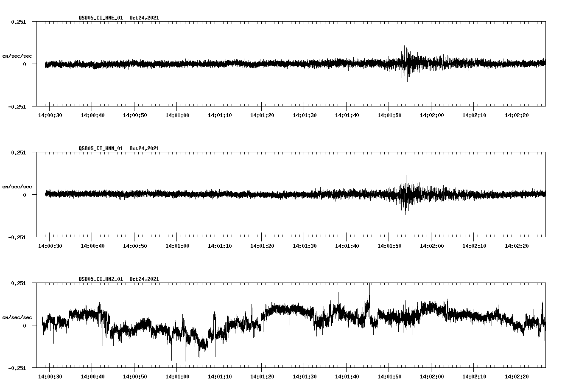Click the 14:02:00 tick label on HNZ chart
Image resolution: width=576 pixels, height=392 pixels.
click(432, 377)
